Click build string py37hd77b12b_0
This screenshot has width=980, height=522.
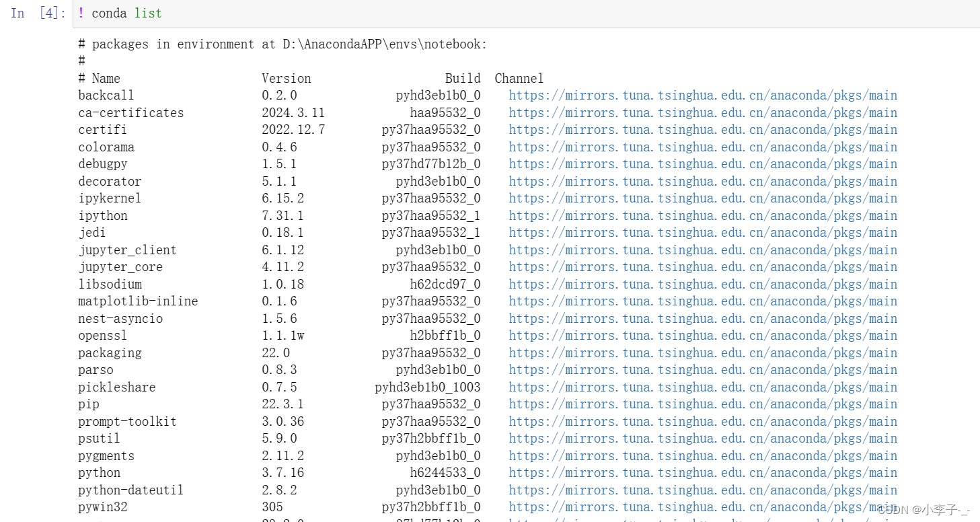coord(431,164)
